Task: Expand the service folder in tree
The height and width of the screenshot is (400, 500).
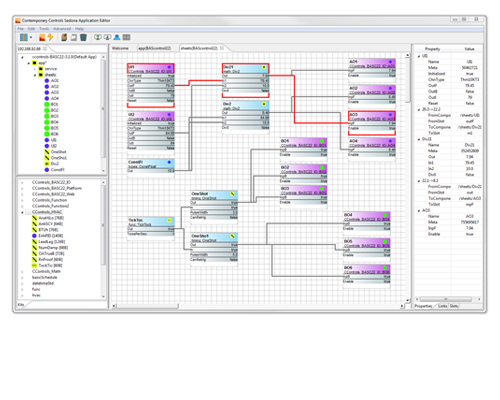Action: click(x=35, y=69)
